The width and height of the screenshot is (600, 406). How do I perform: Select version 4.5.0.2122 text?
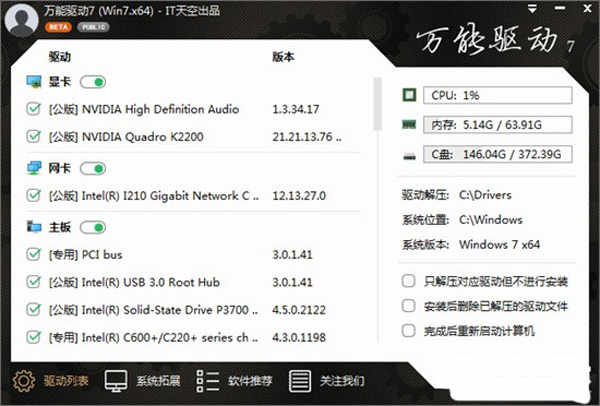(299, 310)
